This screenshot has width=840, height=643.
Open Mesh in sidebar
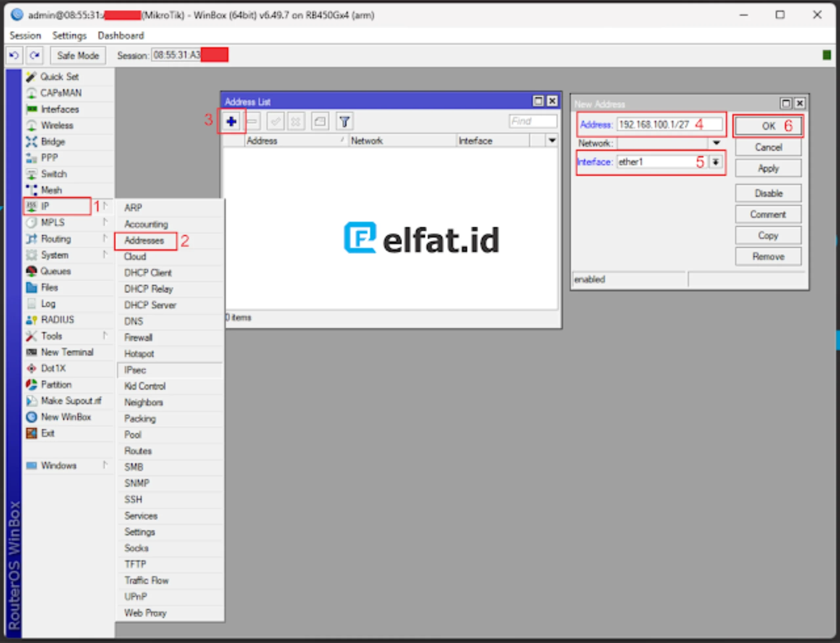tap(68, 190)
